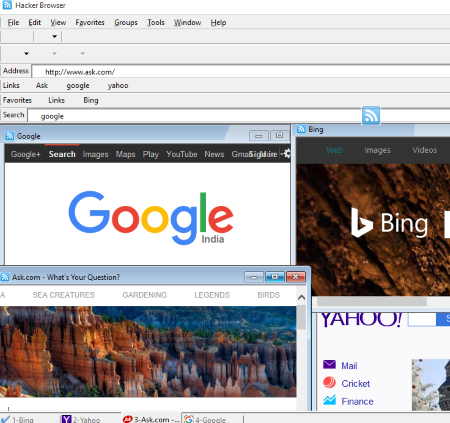
Task: Click the Ask link in Links bar
Action: point(42,85)
